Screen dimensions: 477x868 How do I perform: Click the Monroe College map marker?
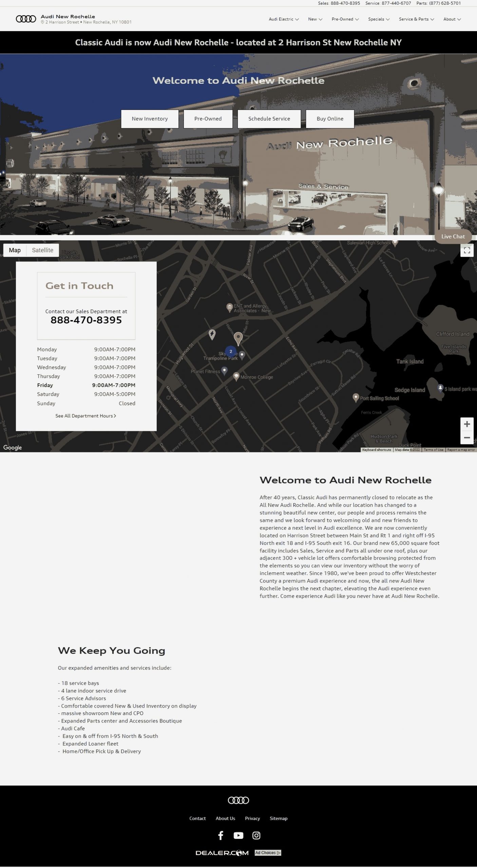click(x=236, y=376)
